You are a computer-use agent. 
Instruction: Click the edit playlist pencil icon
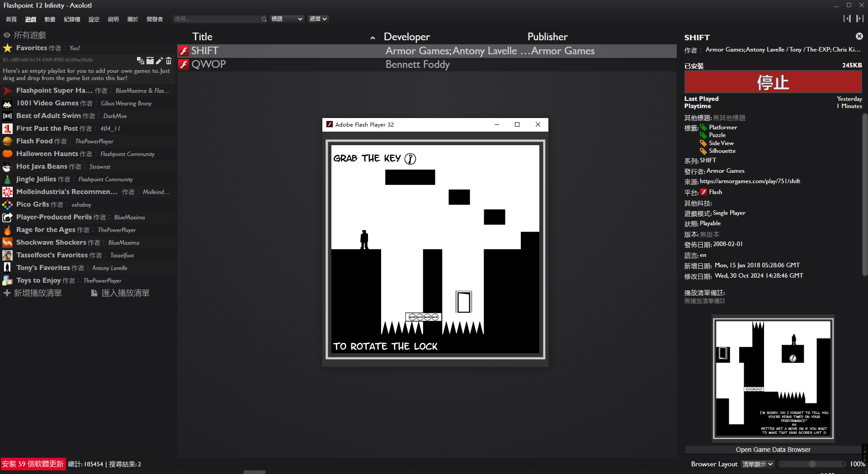click(159, 61)
